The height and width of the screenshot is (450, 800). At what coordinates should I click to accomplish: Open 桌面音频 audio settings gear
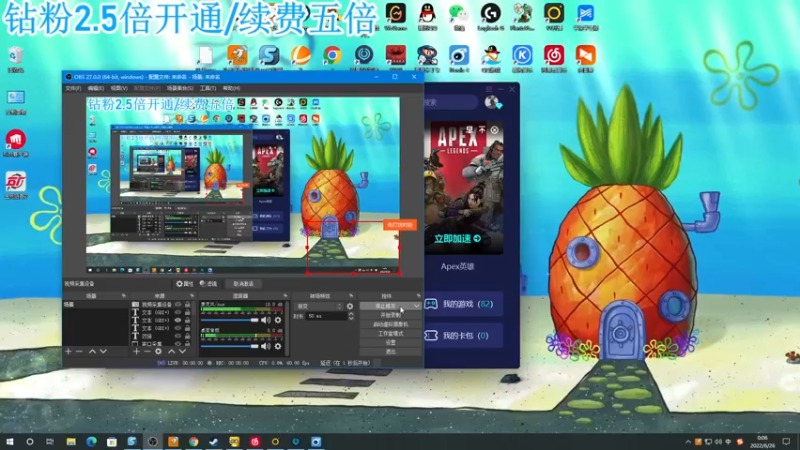278,346
